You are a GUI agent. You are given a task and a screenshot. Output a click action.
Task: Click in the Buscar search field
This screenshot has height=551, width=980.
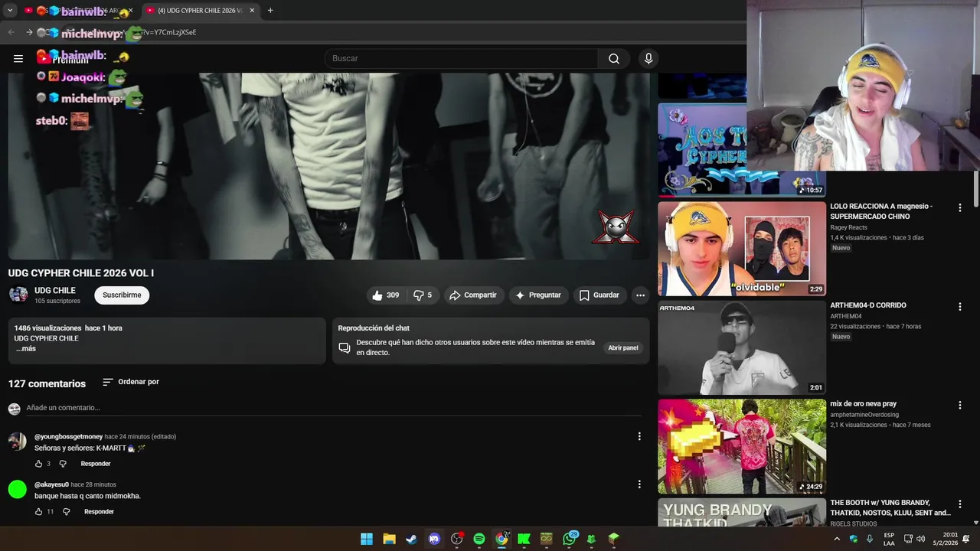click(x=462, y=59)
